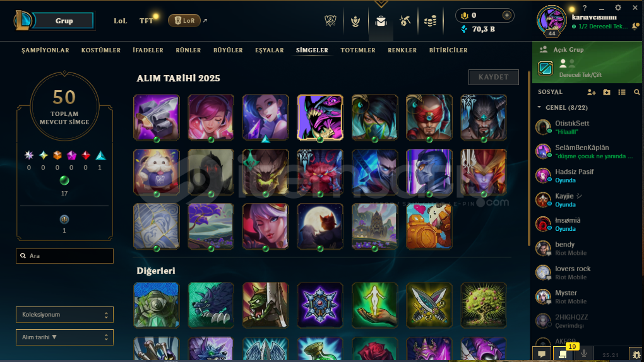This screenshot has height=362, width=644.
Task: Collapse the GENEL friends group
Action: pyautogui.click(x=539, y=108)
